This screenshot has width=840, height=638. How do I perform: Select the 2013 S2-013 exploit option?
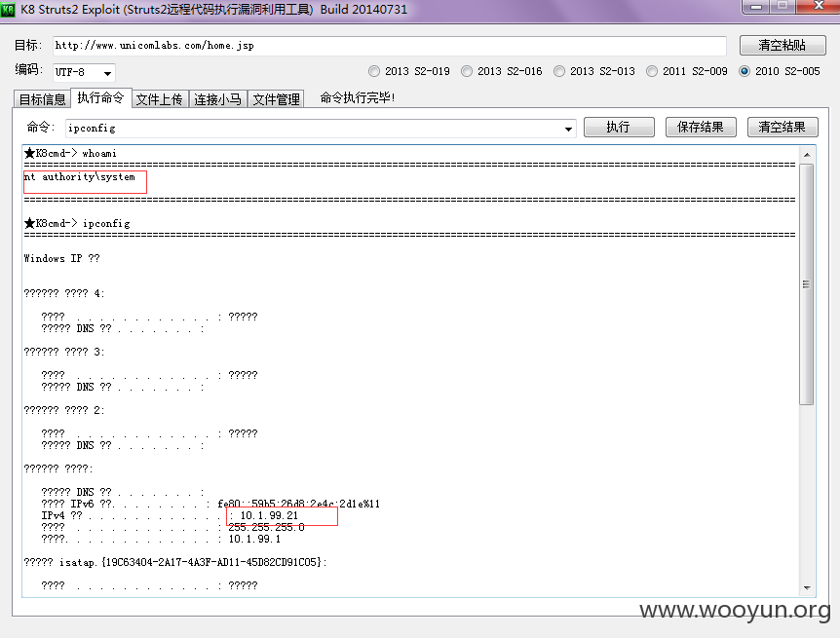(x=594, y=71)
